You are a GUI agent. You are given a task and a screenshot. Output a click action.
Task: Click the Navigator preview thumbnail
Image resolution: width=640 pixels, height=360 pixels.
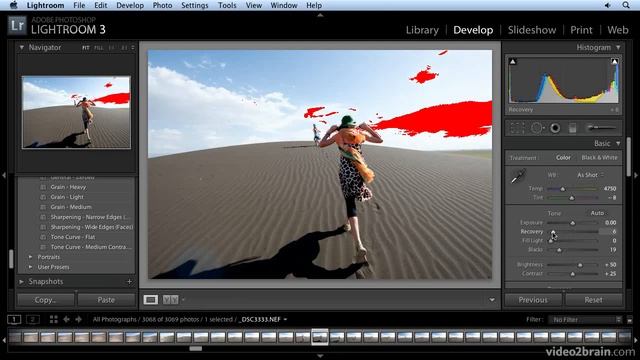(76, 112)
